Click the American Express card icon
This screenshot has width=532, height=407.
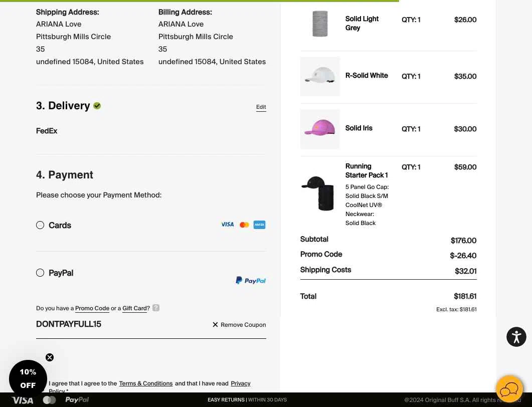tap(259, 225)
